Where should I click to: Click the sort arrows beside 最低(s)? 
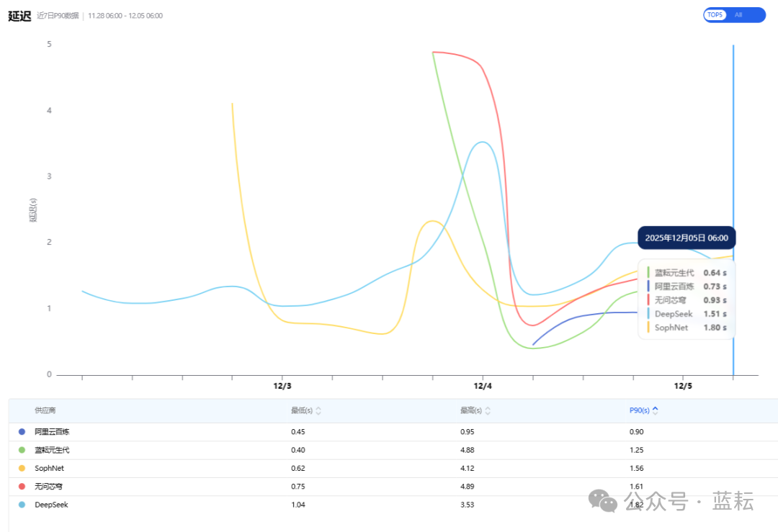tap(318, 411)
